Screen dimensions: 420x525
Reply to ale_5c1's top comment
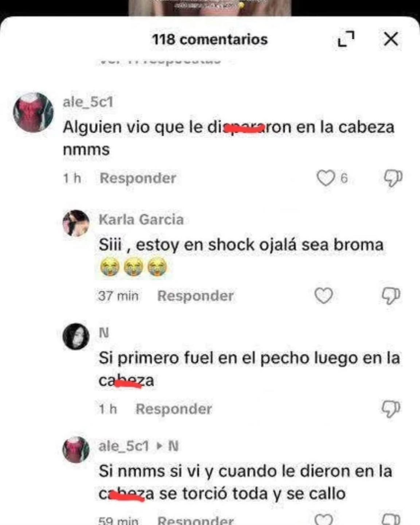(138, 178)
